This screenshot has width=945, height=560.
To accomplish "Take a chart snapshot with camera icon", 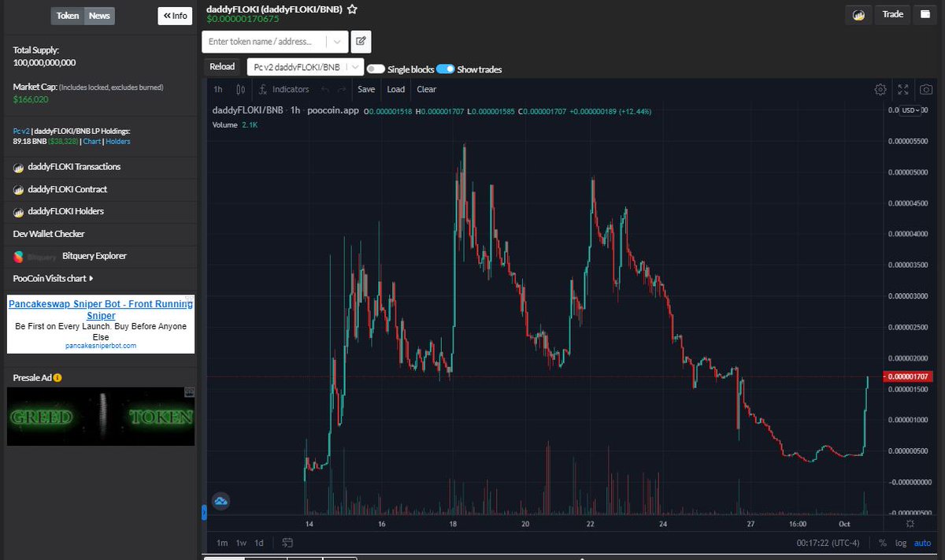I will click(x=927, y=90).
